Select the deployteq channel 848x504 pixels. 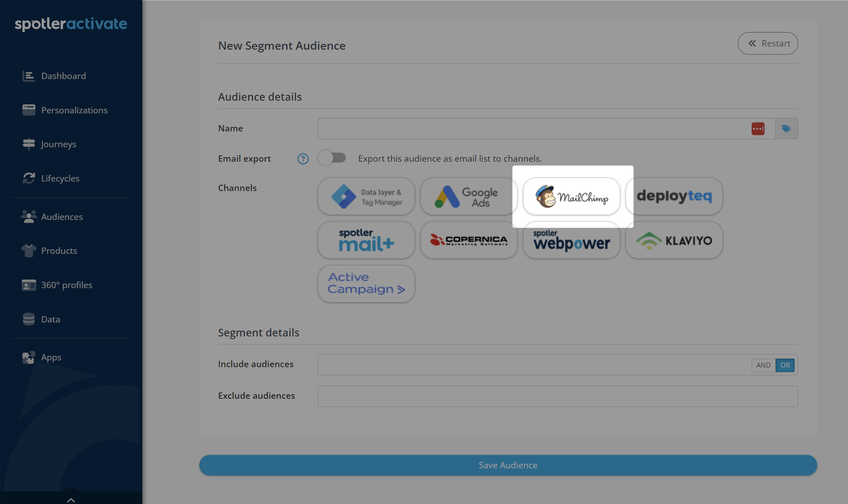pos(674,196)
